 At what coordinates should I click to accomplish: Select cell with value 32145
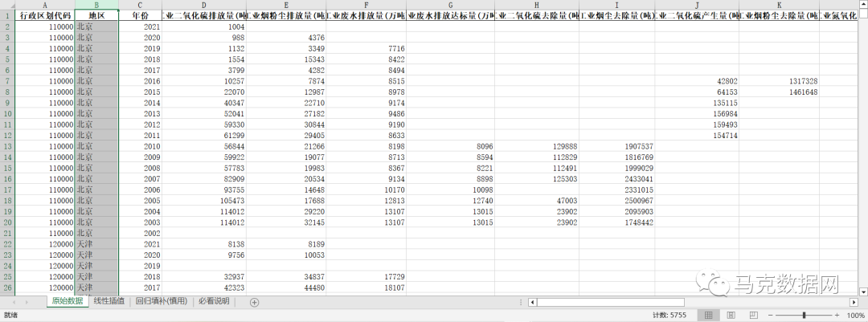(x=286, y=222)
